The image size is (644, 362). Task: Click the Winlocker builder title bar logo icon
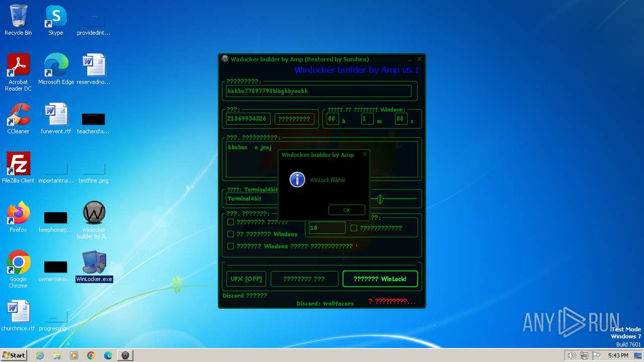point(225,59)
